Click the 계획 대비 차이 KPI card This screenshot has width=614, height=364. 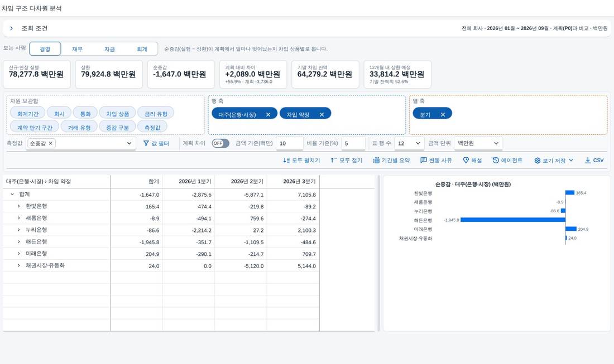[x=253, y=74]
